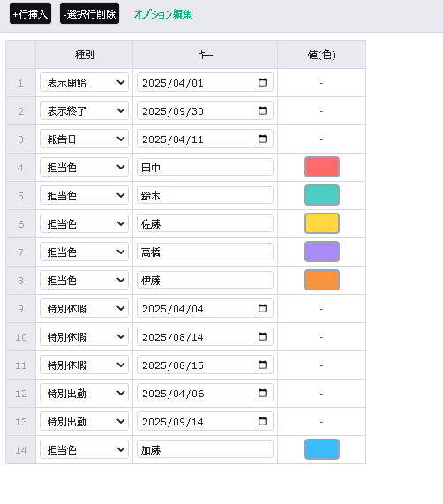The height and width of the screenshot is (504, 443).
Task: Pick the purple color swatch for 高橋
Action: click(x=322, y=252)
